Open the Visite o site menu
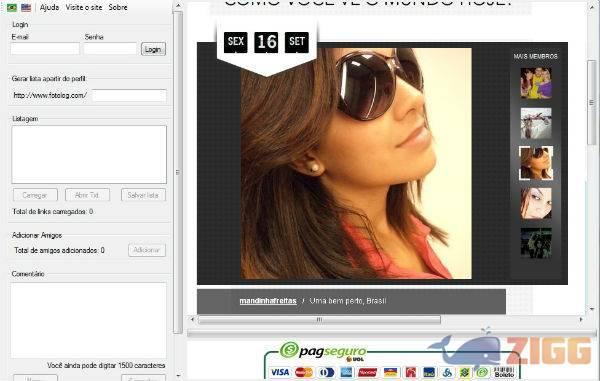The image size is (600, 381). coord(84,7)
